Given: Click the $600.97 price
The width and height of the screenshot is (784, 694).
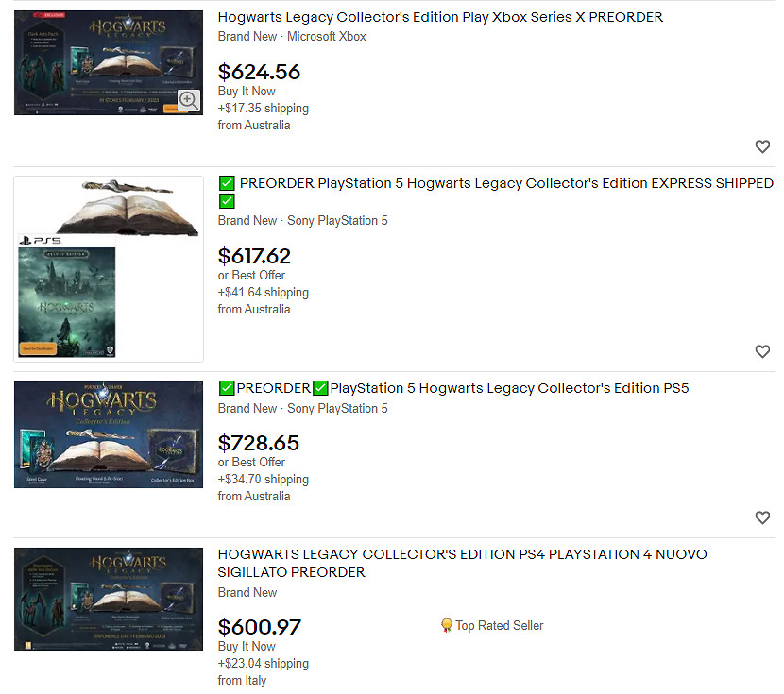Looking at the screenshot, I should [x=259, y=627].
